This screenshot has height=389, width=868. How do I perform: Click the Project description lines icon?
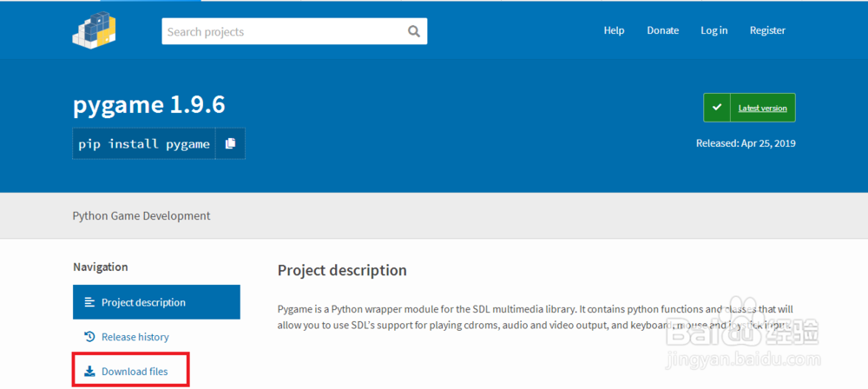pos(89,302)
